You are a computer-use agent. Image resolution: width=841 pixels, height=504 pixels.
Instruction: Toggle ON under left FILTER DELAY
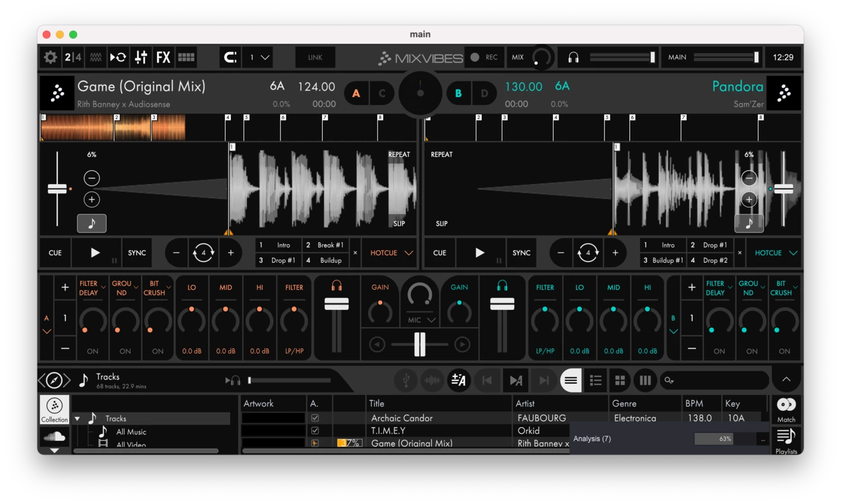(x=93, y=351)
